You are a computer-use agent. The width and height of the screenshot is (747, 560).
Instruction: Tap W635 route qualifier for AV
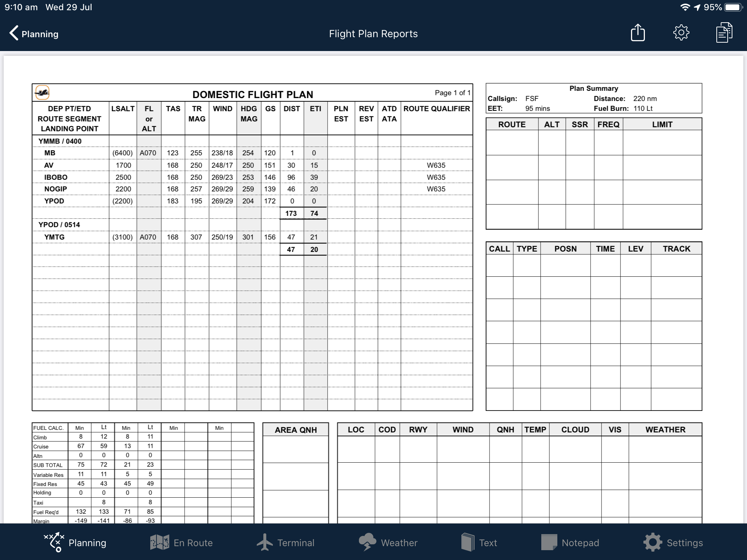coord(436,165)
